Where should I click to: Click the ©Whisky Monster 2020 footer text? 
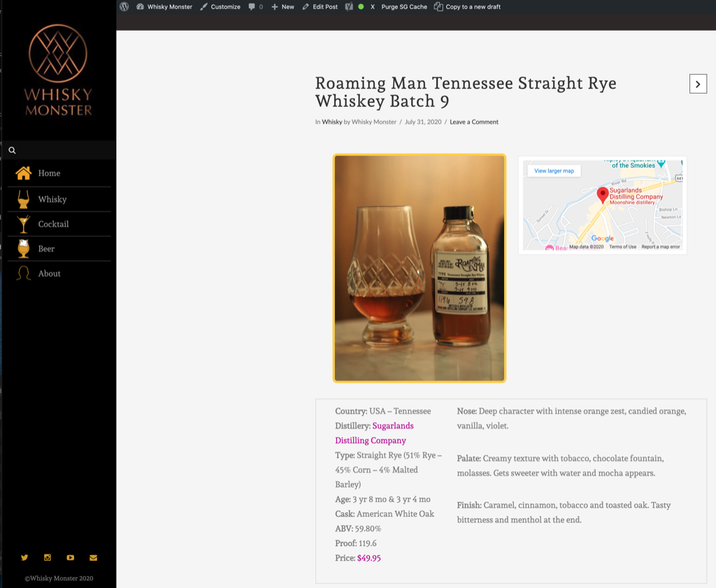pos(59,578)
